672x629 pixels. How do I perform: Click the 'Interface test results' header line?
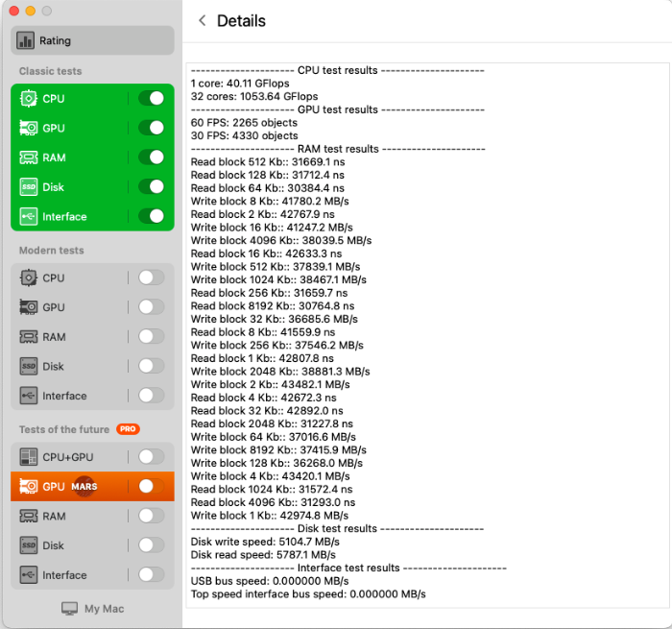348,569
